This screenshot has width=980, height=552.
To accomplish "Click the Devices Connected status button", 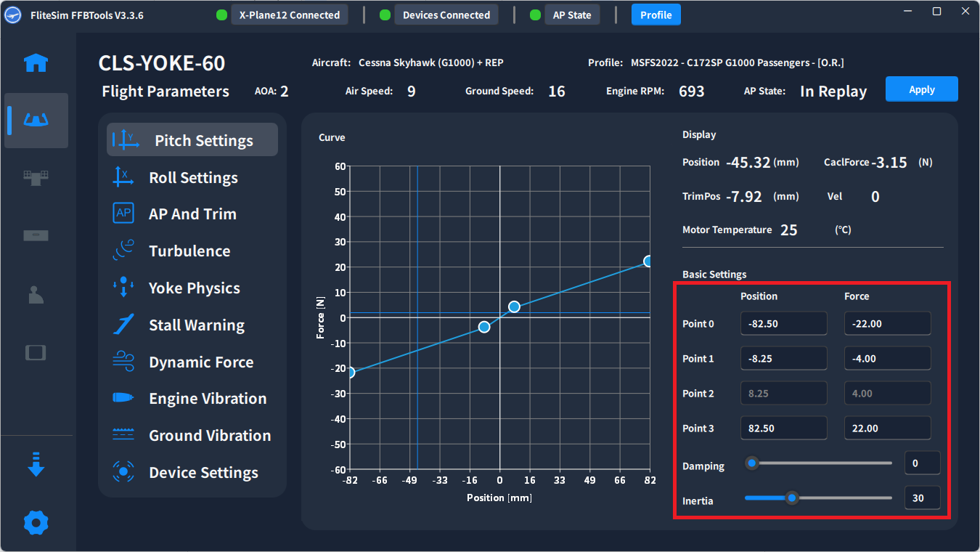I will pyautogui.click(x=446, y=15).
